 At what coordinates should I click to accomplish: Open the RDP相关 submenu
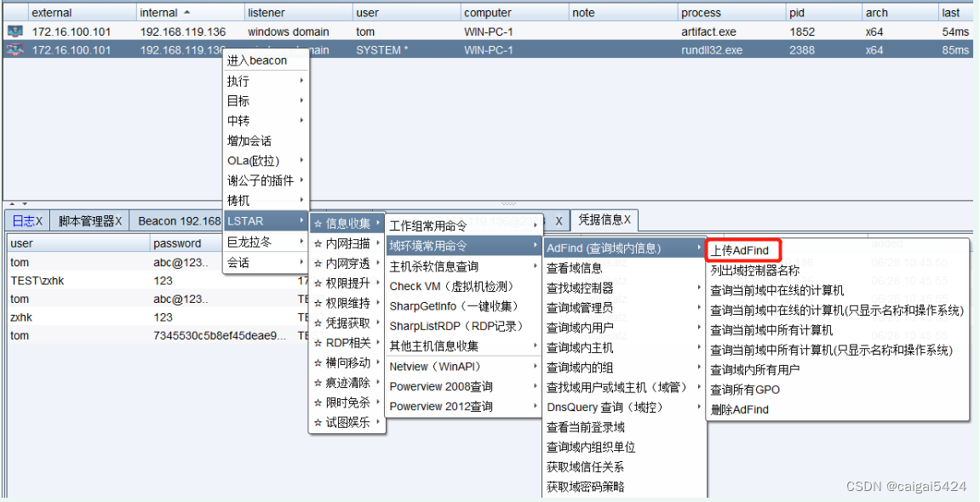pos(347,343)
